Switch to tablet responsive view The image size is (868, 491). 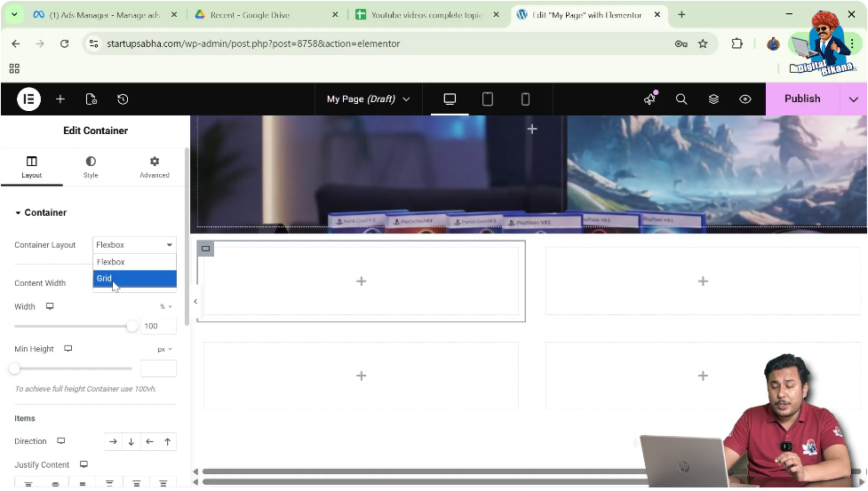[487, 99]
